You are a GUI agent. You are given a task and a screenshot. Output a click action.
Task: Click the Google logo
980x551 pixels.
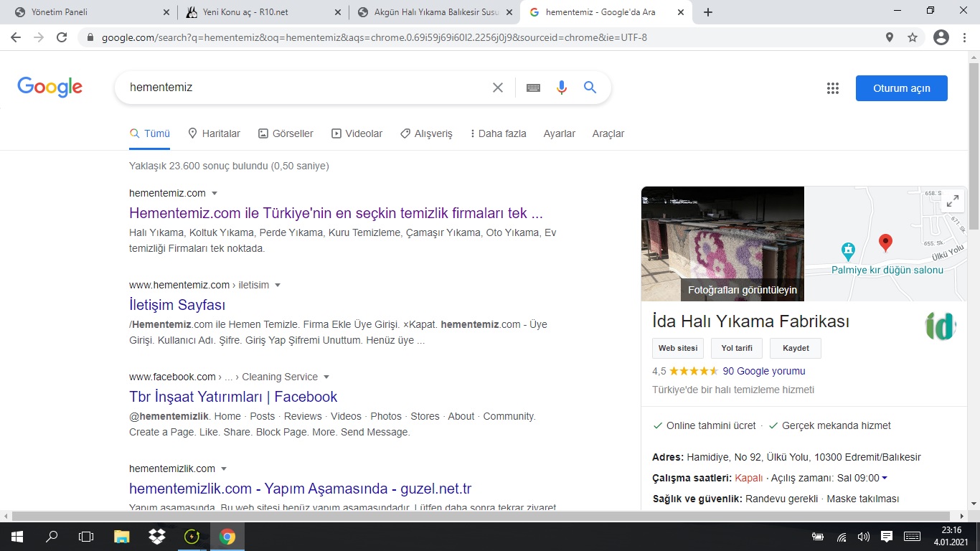point(50,87)
